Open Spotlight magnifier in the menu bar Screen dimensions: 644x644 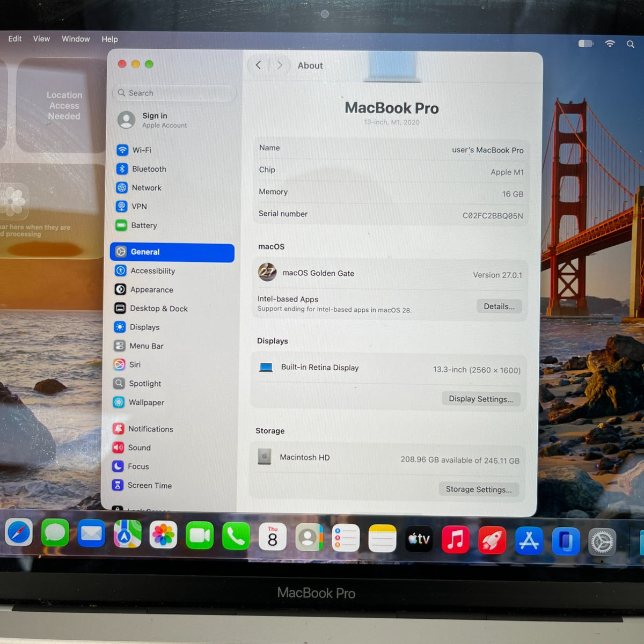coord(631,44)
